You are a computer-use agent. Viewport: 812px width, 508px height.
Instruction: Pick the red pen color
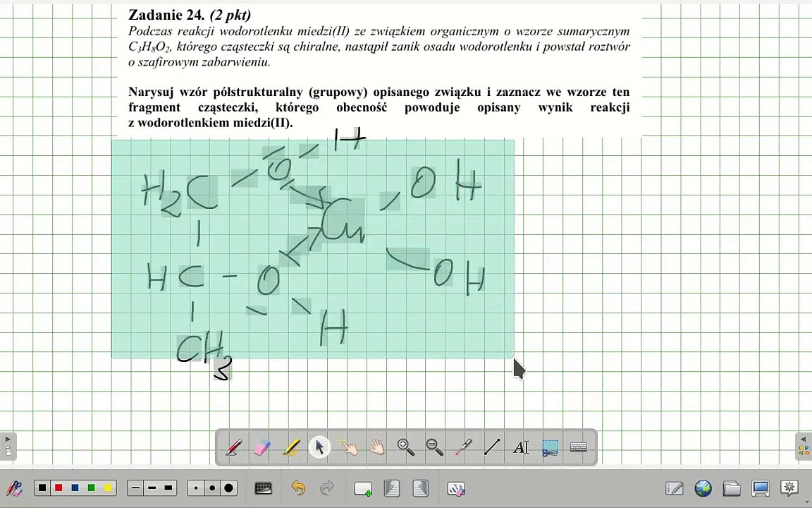coord(59,488)
